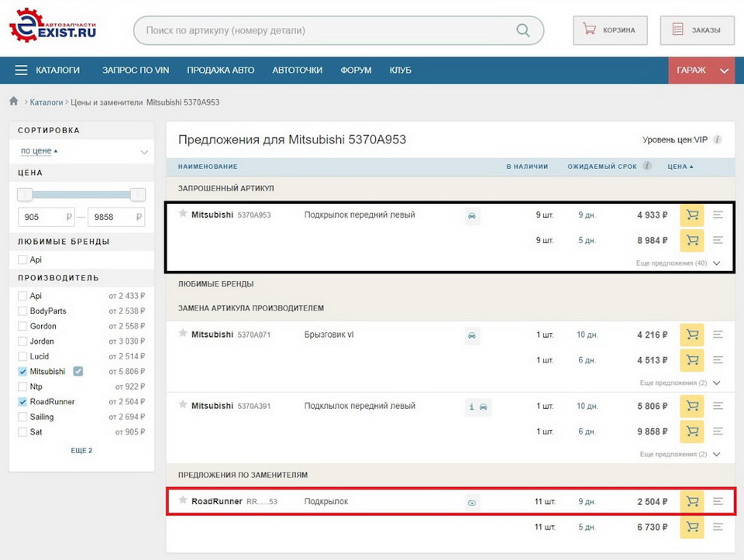The width and height of the screenshot is (744, 560).
Task: Open the Гараж dropdown
Action: (701, 70)
